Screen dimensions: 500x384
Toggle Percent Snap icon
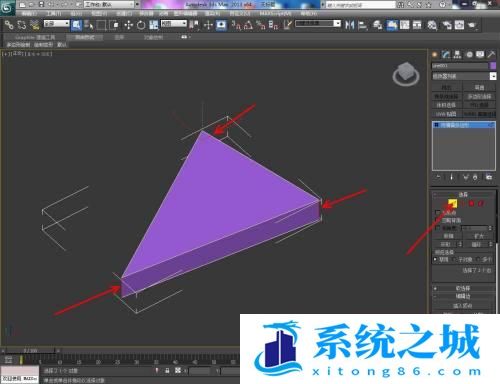[261, 25]
